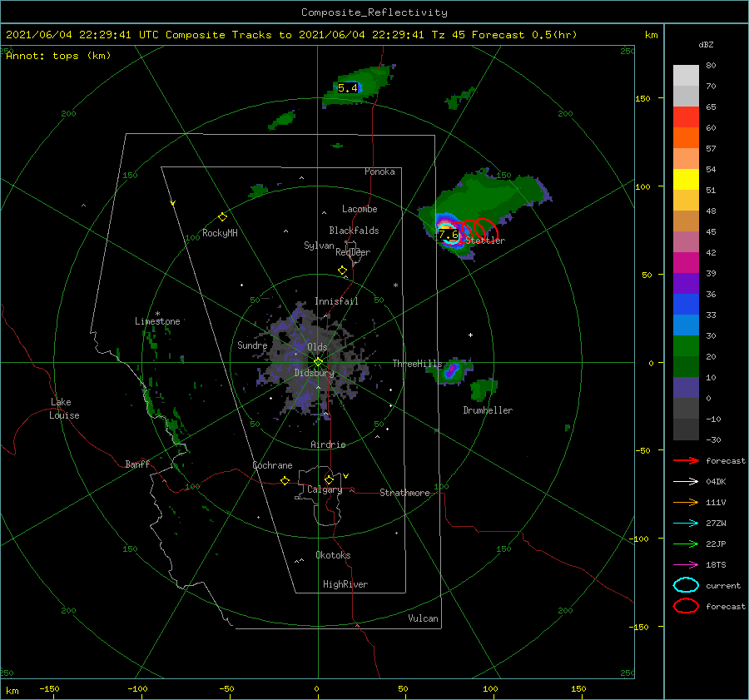This screenshot has width=749, height=700.
Task: Pick the red 60–65 dBZ swatch
Action: (x=686, y=117)
